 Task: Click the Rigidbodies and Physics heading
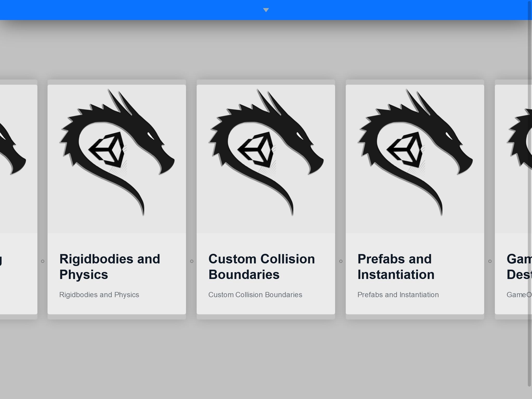pos(110,267)
